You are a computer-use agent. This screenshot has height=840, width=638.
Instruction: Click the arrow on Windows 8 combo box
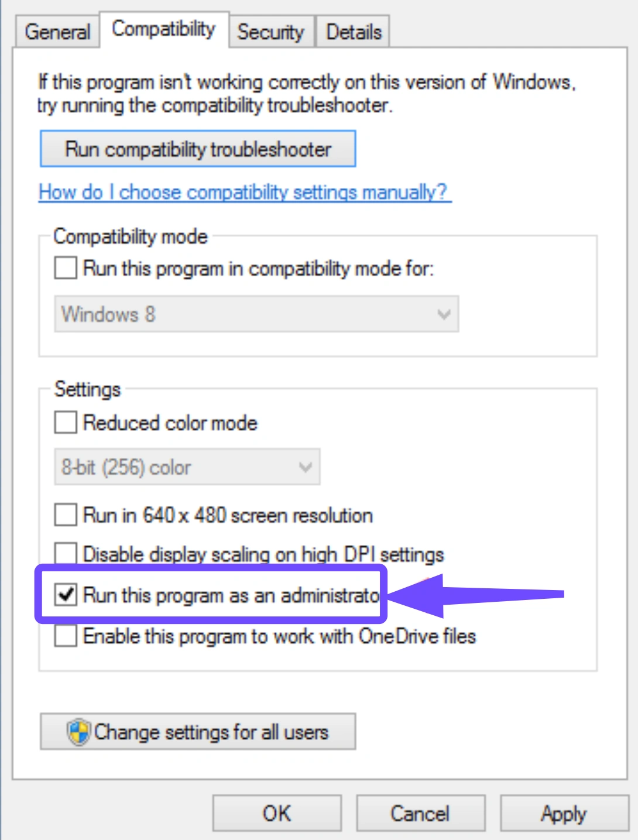click(x=444, y=315)
